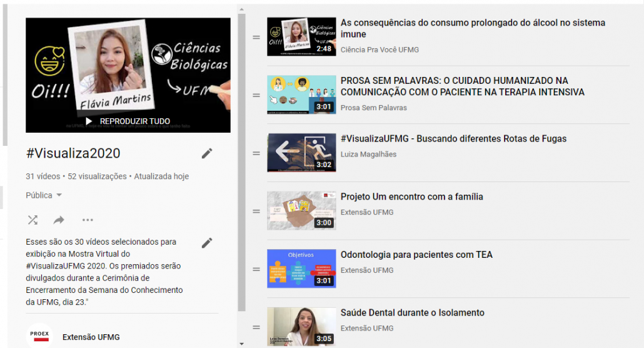Visit Prosa Sem Palavras channel link

[374, 108]
